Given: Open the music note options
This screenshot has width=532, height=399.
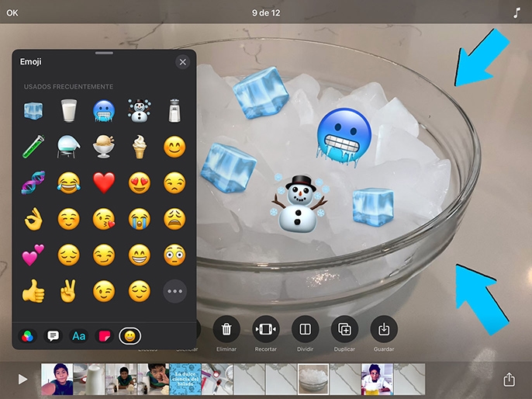Looking at the screenshot, I should tap(516, 13).
